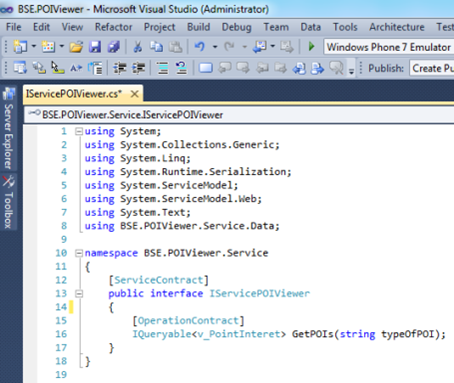The image size is (454, 383).
Task: Open the Navigate Backward dropdown arrow
Action: (x=273, y=46)
